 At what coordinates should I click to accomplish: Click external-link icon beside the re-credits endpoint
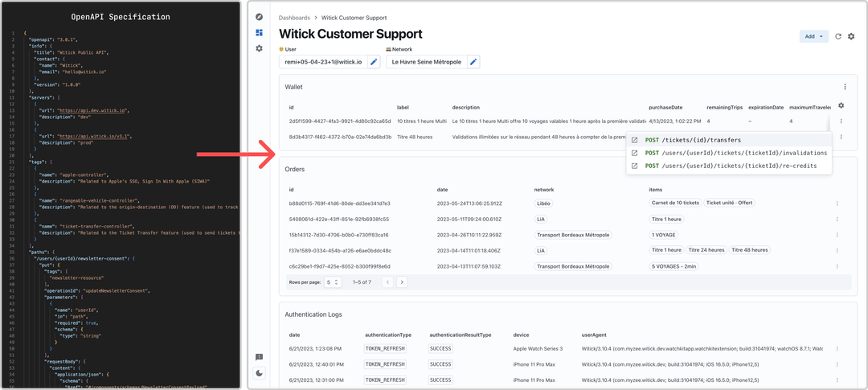635,166
